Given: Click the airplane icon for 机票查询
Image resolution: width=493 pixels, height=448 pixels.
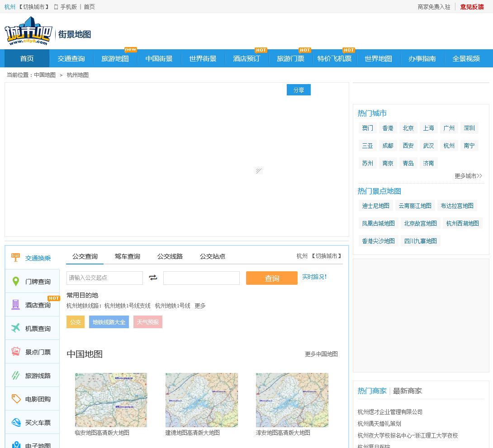Looking at the screenshot, I should point(16,328).
